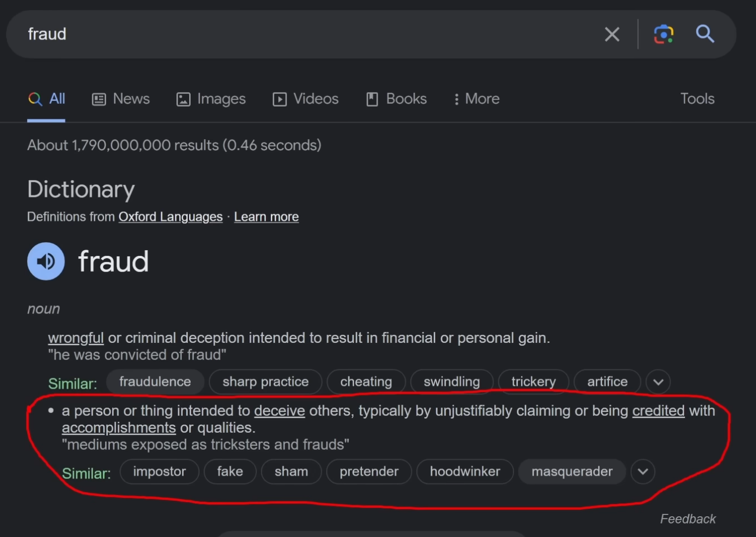
Task: Expand more synonyms after artifice
Action: coord(658,382)
